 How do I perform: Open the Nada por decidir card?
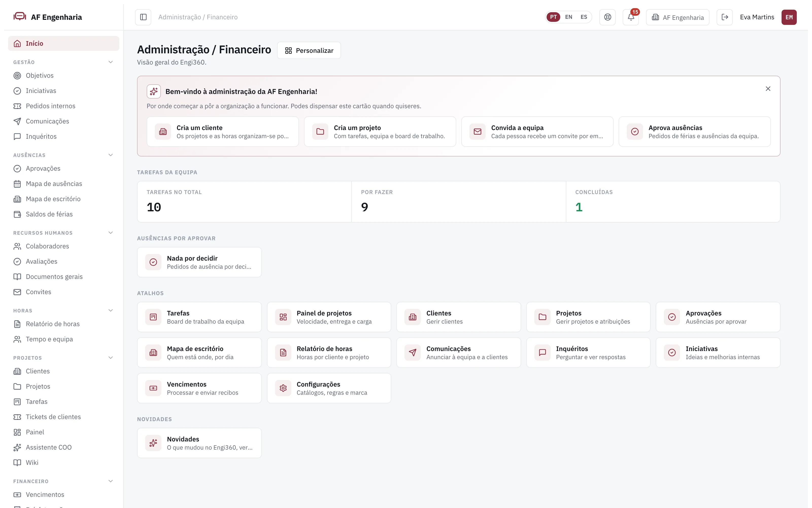point(199,262)
